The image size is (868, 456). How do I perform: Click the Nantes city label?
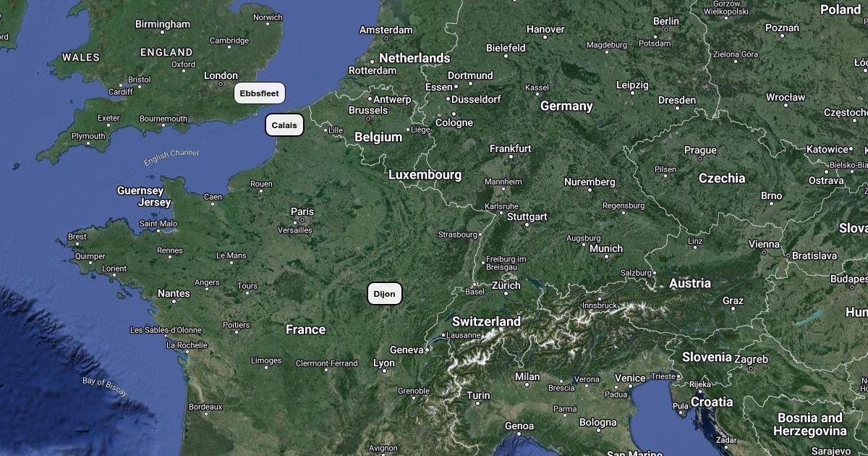pyautogui.click(x=174, y=293)
